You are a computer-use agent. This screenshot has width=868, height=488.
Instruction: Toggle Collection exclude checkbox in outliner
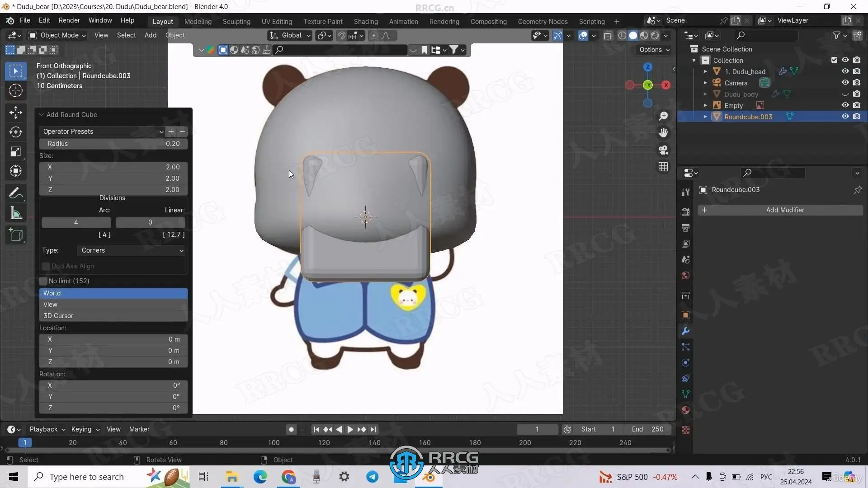[834, 60]
